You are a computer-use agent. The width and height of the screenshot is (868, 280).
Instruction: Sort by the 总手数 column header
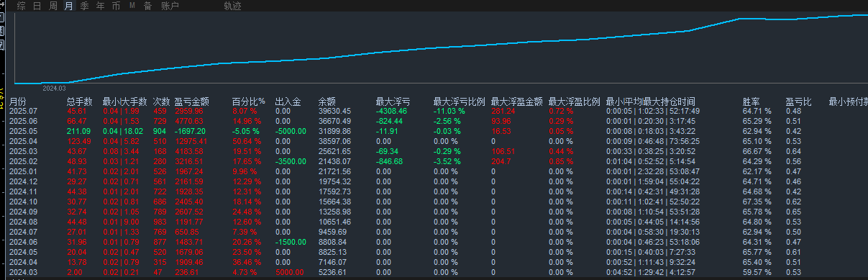[79, 101]
